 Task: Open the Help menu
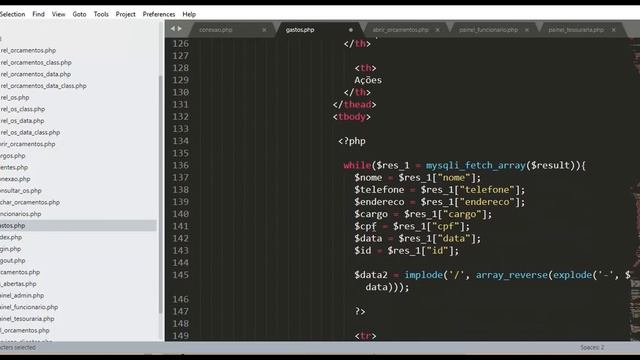189,14
